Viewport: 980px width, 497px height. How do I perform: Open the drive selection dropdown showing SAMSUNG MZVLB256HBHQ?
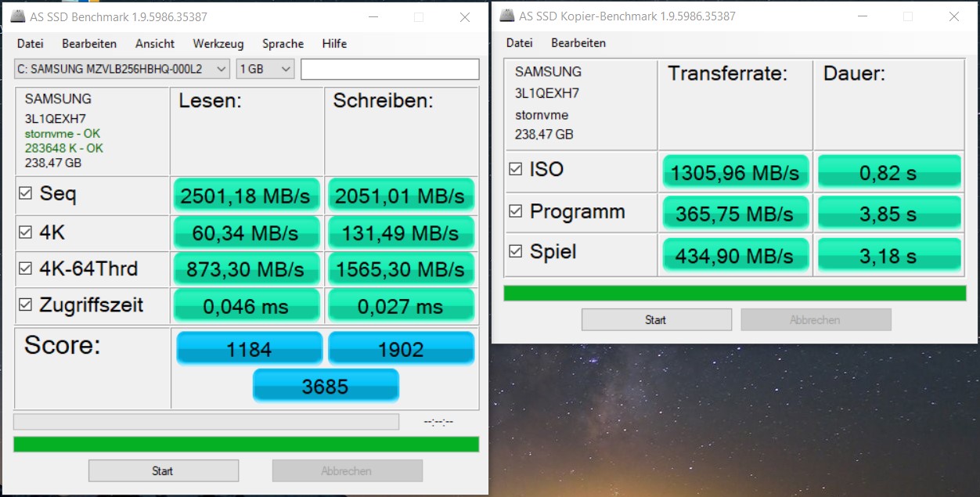(x=122, y=69)
